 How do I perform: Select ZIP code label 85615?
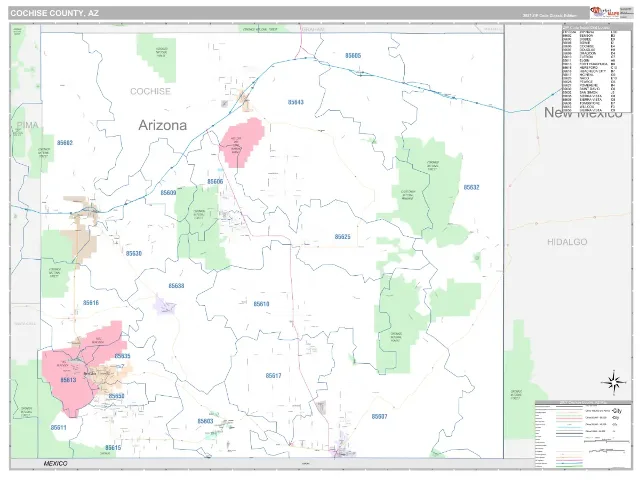pyautogui.click(x=113, y=448)
